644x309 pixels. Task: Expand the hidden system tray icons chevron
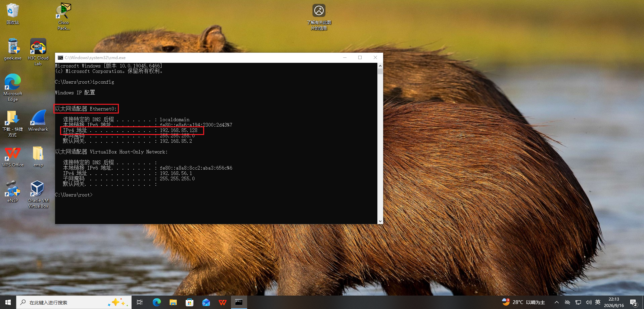coord(556,302)
